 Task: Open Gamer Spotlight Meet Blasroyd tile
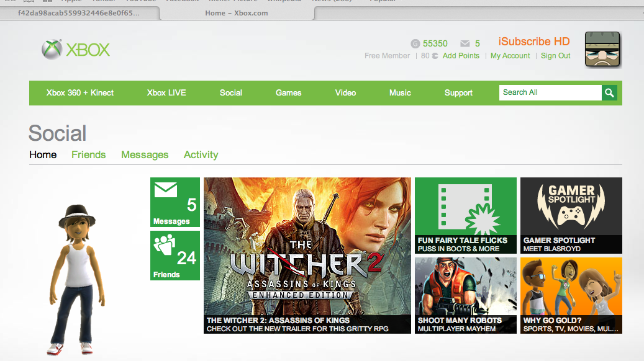(571, 215)
